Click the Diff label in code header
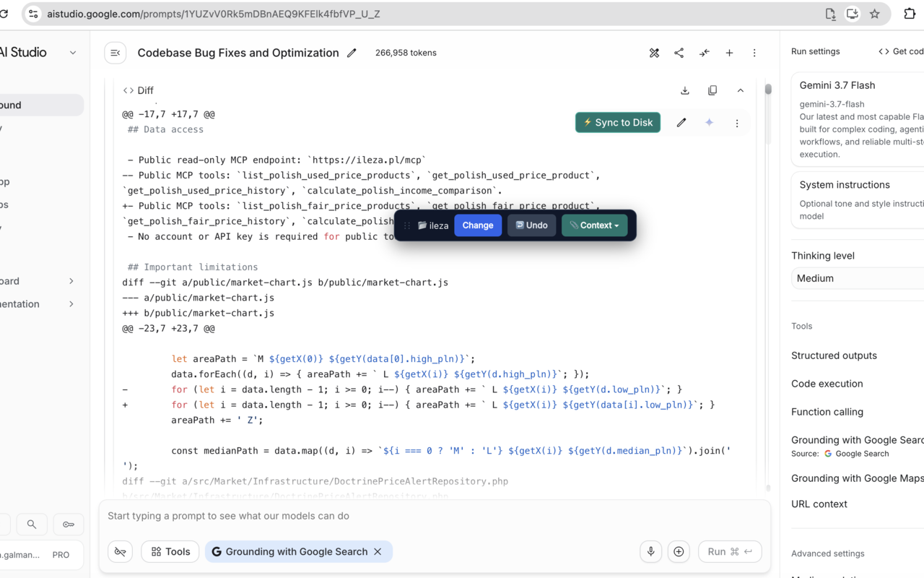924x578 pixels. [145, 90]
